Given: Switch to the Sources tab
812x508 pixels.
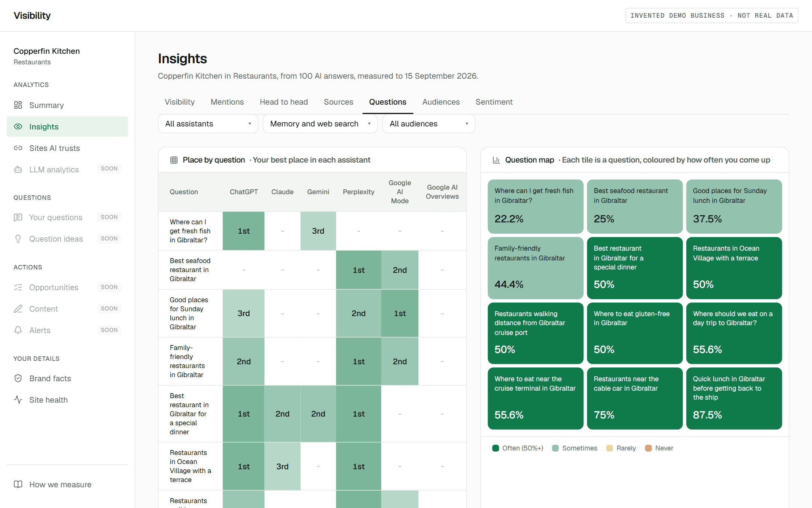Looking at the screenshot, I should [x=338, y=102].
